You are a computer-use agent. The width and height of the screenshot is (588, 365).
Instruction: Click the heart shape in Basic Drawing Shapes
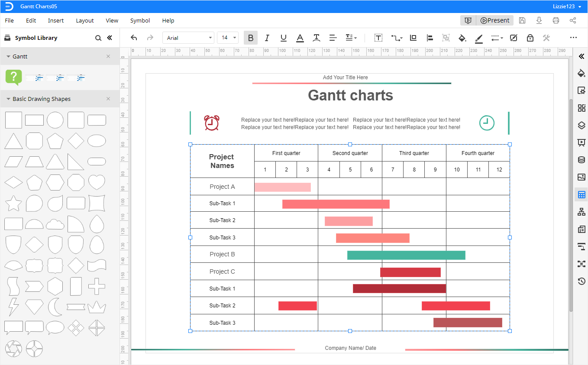point(97,182)
